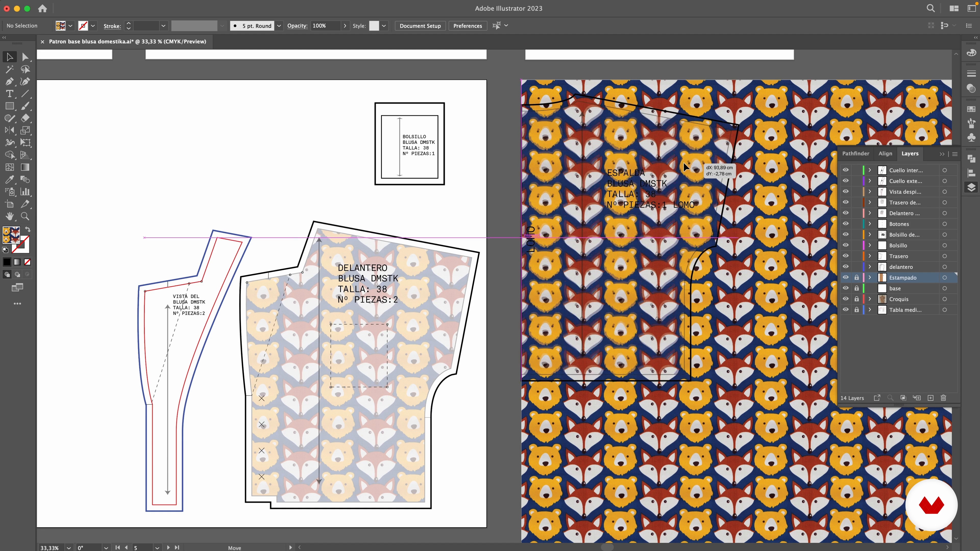Select the Pen tool
The image size is (980, 551).
click(9, 81)
